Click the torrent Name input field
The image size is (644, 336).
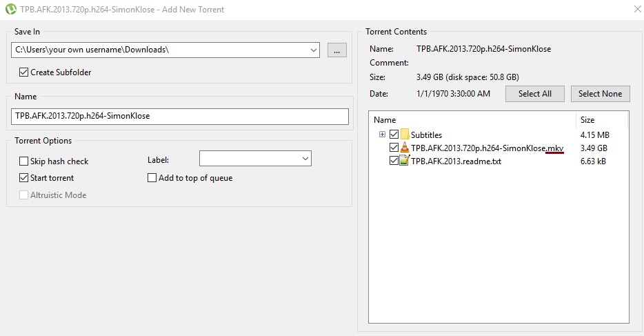(180, 116)
